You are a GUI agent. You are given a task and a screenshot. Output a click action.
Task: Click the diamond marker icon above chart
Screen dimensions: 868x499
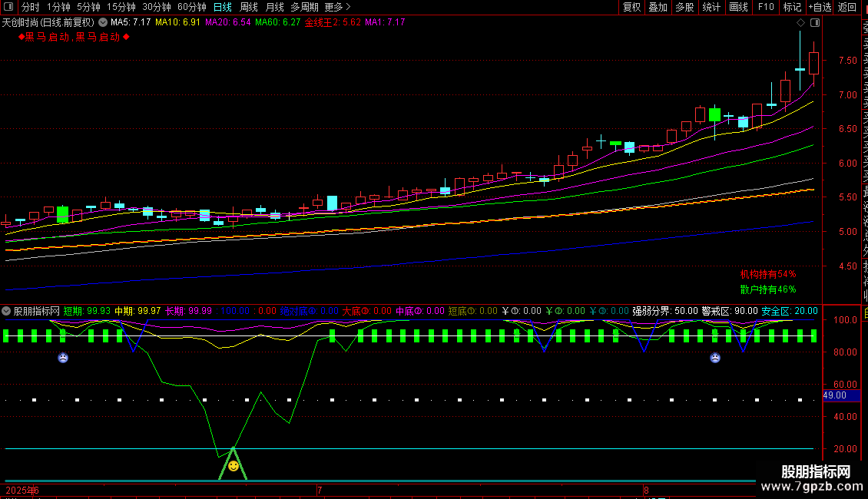click(802, 23)
